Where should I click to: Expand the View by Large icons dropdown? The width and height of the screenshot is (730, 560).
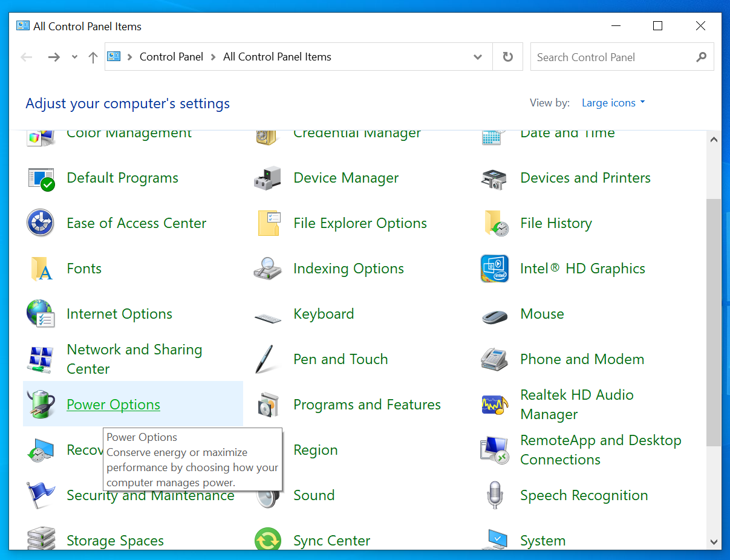613,103
